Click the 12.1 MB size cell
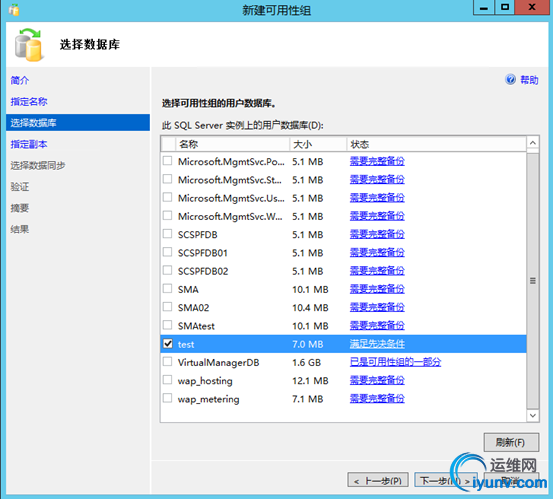 [310, 381]
